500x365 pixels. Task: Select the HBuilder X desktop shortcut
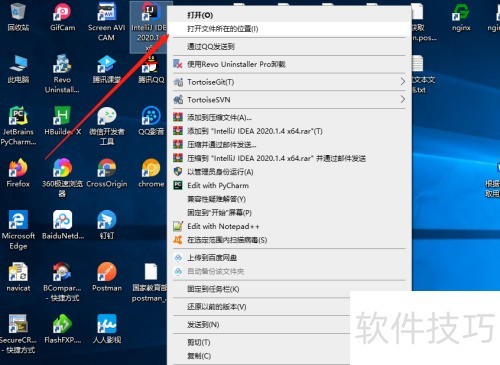62,121
